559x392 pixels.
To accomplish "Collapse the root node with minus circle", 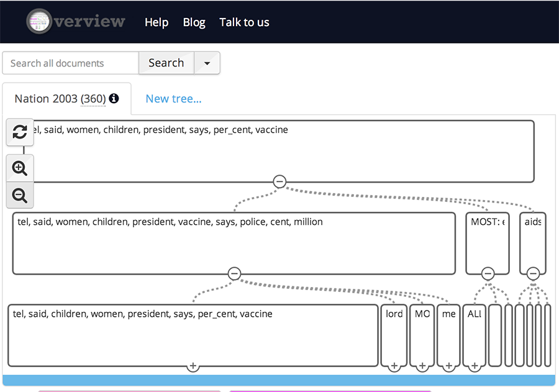I will (x=279, y=181).
